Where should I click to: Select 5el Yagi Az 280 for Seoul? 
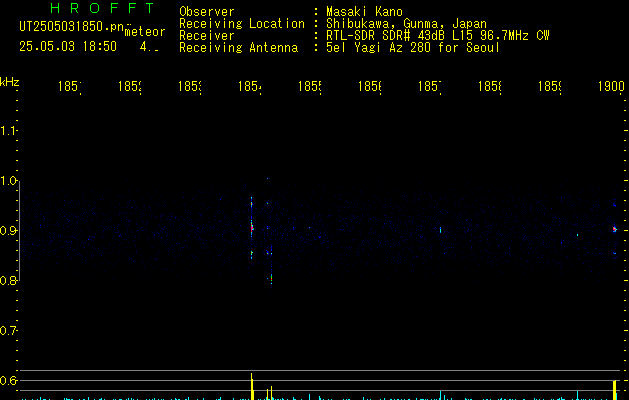tap(413, 48)
